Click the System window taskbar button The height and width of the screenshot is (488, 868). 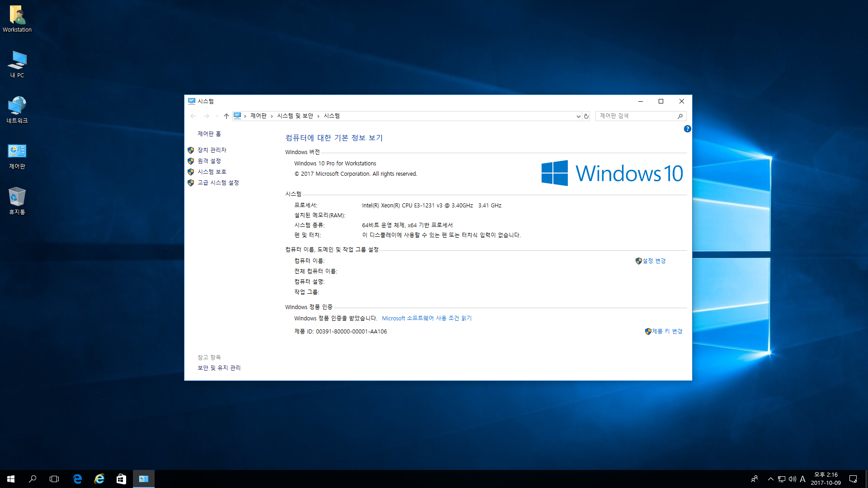144,479
